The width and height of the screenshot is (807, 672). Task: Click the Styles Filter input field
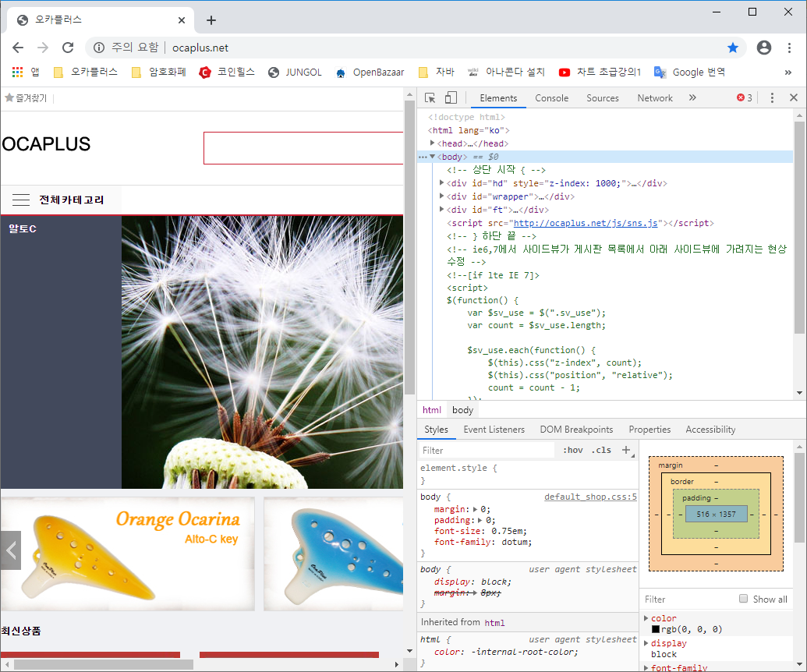point(487,451)
